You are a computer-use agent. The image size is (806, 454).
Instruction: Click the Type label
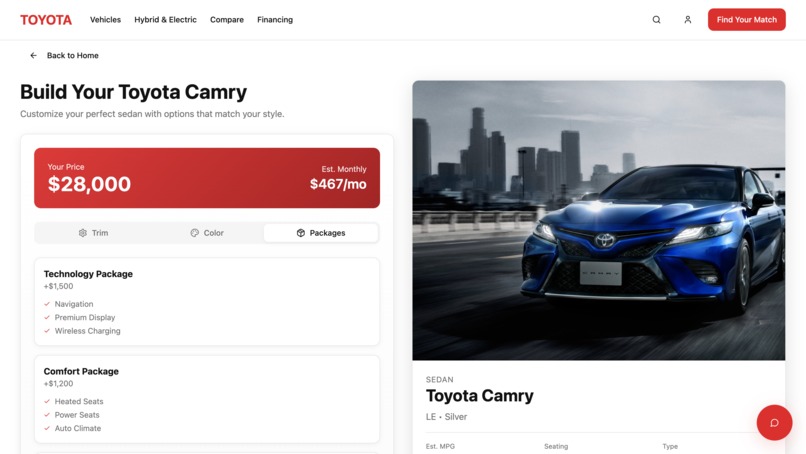tap(670, 446)
